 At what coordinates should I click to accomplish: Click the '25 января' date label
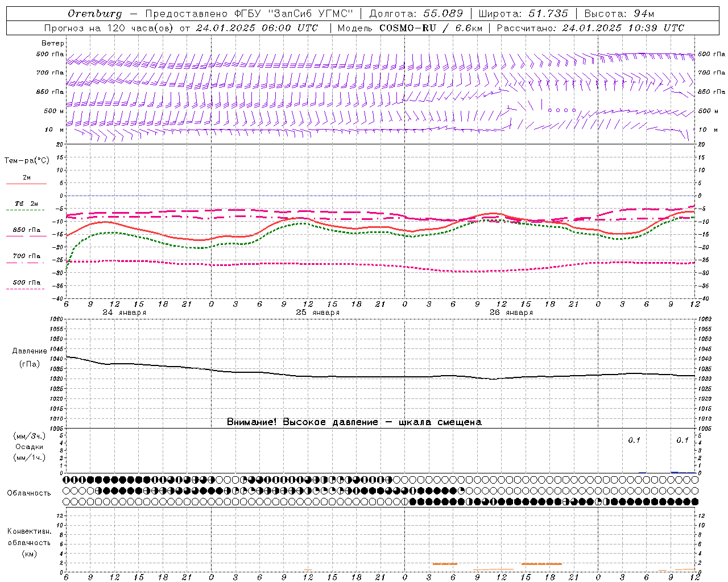tap(317, 313)
